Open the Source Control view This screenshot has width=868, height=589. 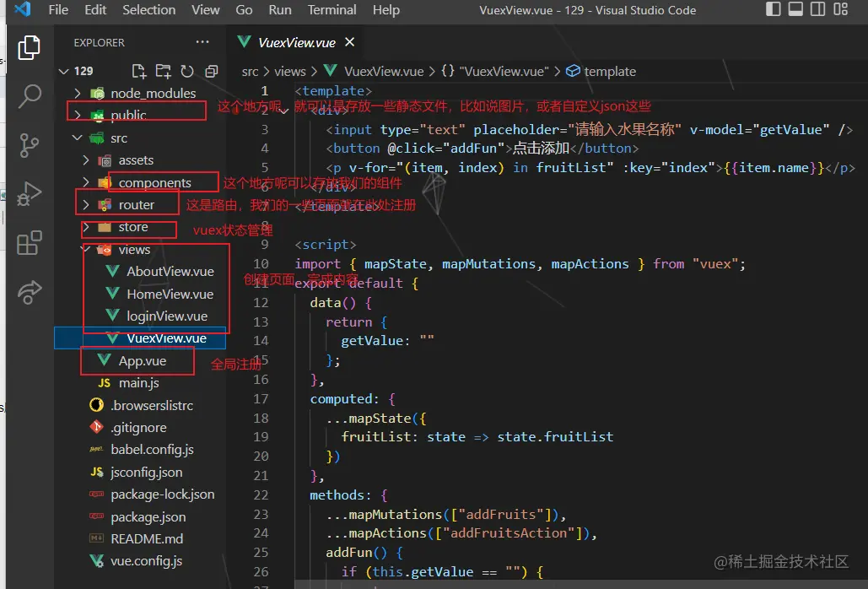point(29,145)
